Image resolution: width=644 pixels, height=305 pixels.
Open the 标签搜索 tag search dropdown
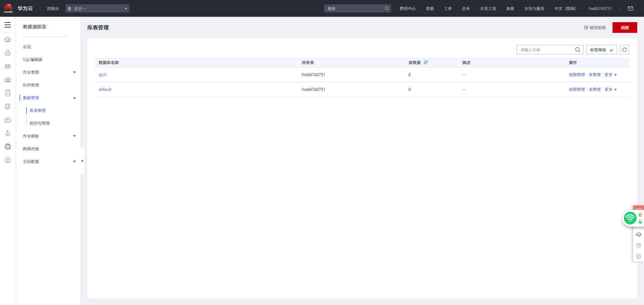point(602,50)
